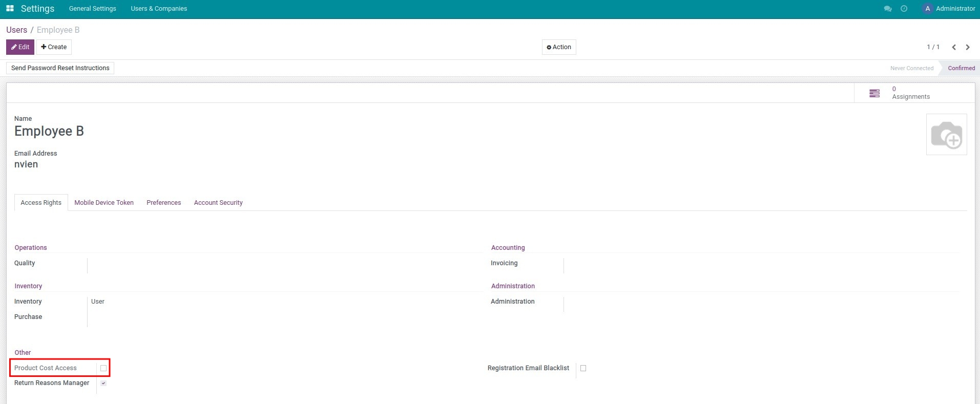Open the Assignments stat icon

tap(874, 93)
